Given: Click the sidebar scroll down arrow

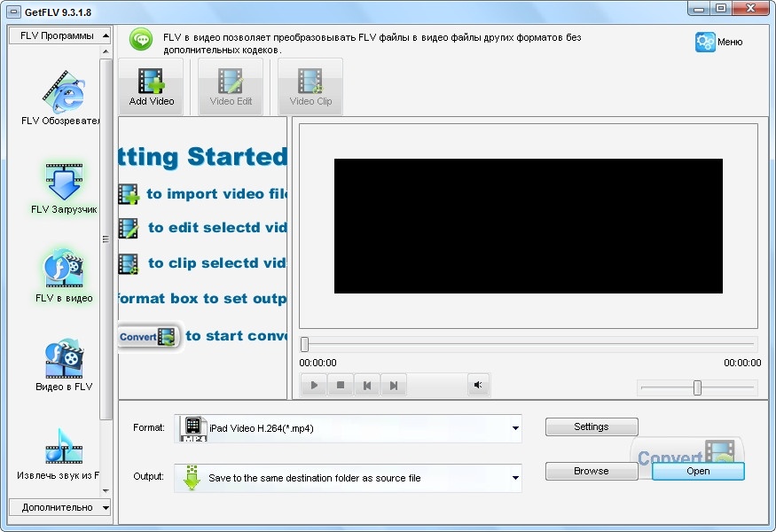Looking at the screenshot, I should (x=106, y=491).
